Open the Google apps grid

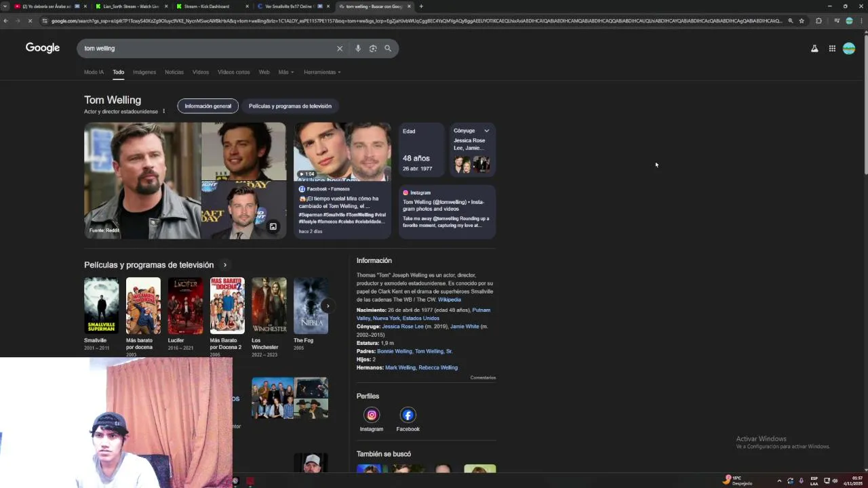click(x=832, y=48)
